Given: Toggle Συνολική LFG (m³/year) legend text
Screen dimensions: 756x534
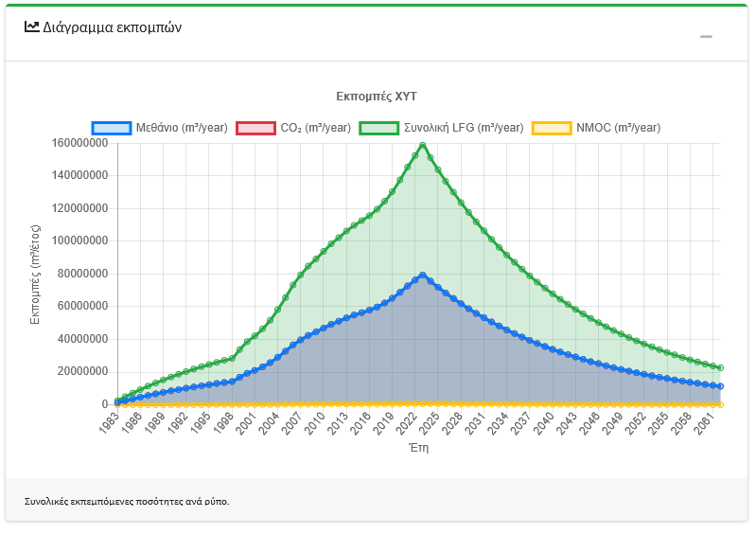Looking at the screenshot, I should click(464, 128).
